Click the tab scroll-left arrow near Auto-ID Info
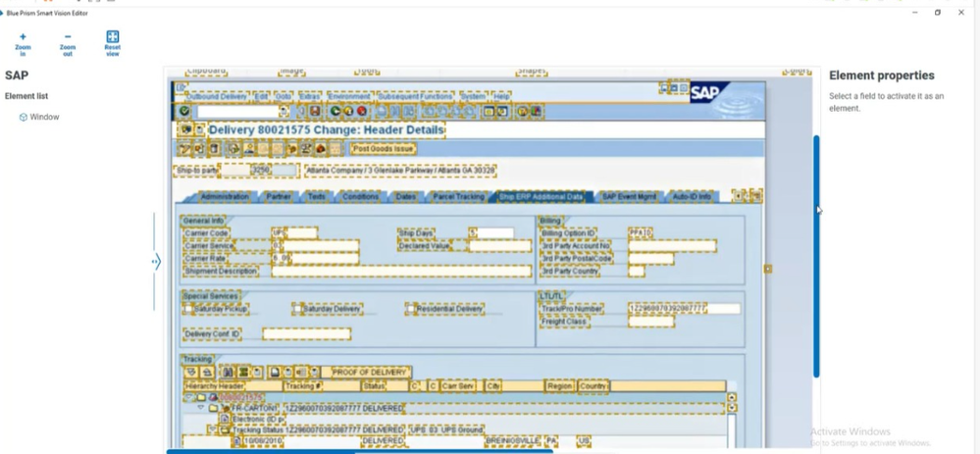Image resolution: width=980 pixels, height=454 pixels. [740, 196]
